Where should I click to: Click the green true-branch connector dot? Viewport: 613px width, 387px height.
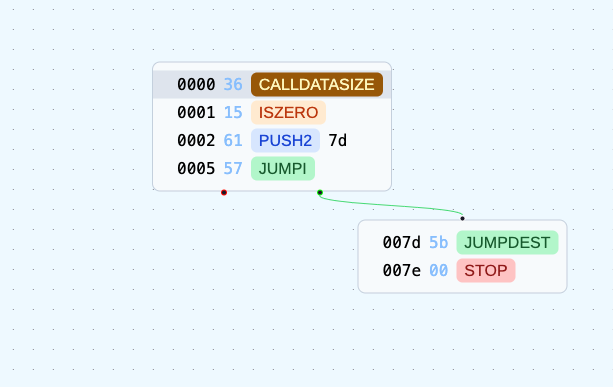click(320, 192)
